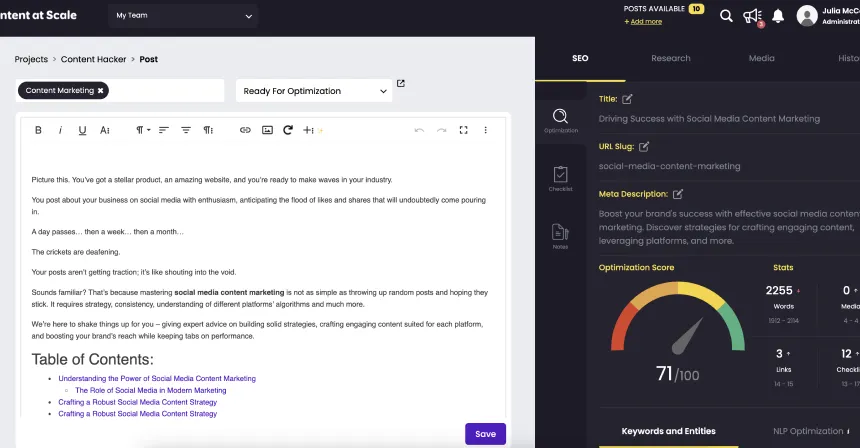Image resolution: width=860 pixels, height=448 pixels.
Task: Enter fullscreen editor mode
Action: tap(463, 130)
